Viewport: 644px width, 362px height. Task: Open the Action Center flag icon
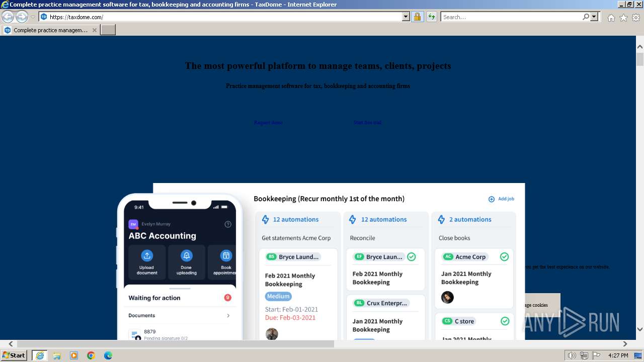(x=596, y=355)
